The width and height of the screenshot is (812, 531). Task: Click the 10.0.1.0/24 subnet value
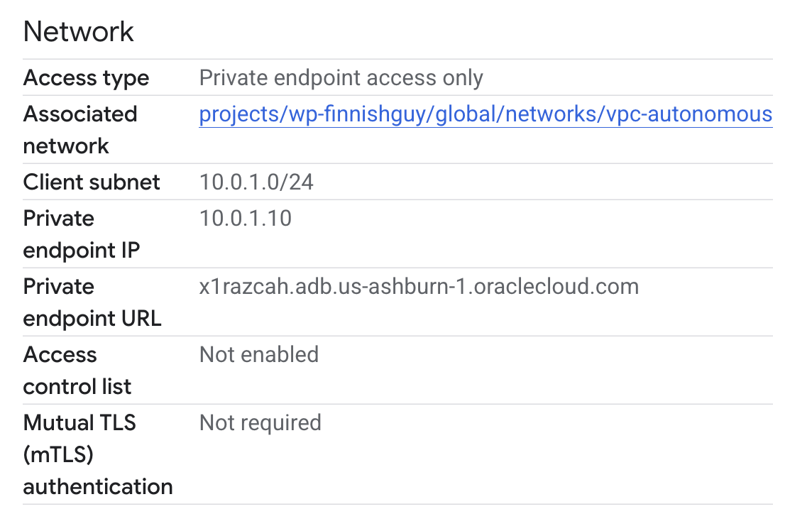pyautogui.click(x=256, y=182)
